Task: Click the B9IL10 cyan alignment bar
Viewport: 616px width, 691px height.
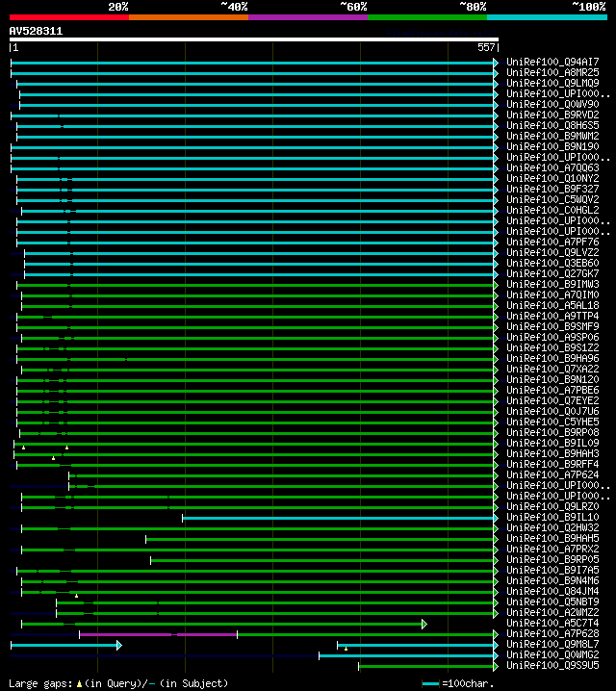Action: pyautogui.click(x=340, y=518)
